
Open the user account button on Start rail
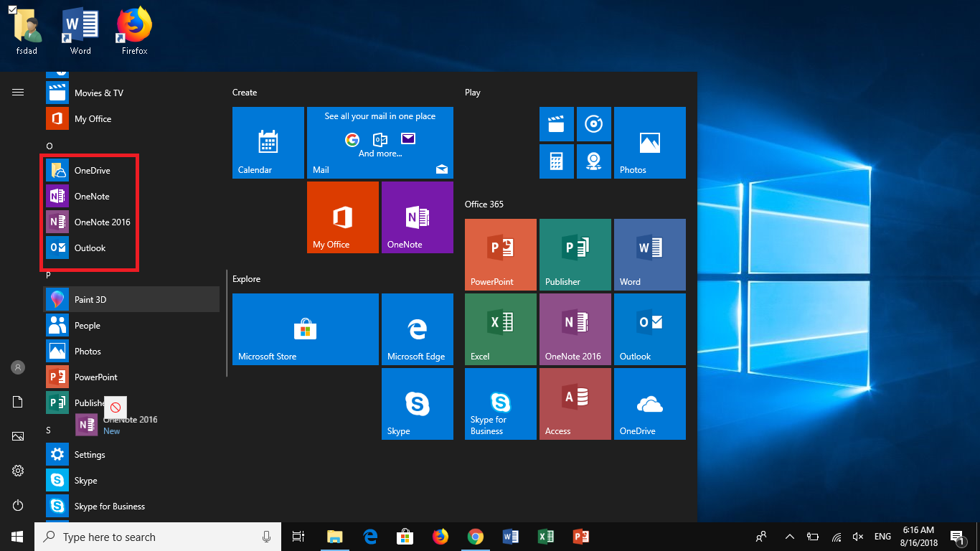coord(18,367)
